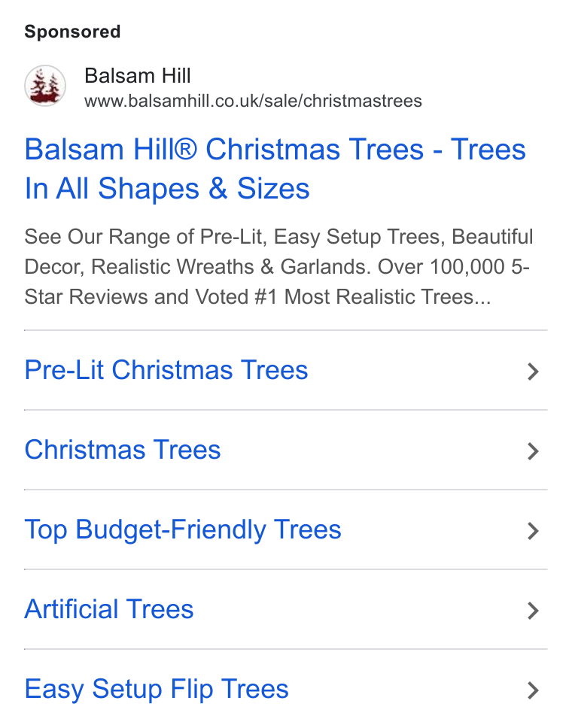Expand the arrow next to Christmas Trees
Screen dimensions: 572x728
coord(533,451)
